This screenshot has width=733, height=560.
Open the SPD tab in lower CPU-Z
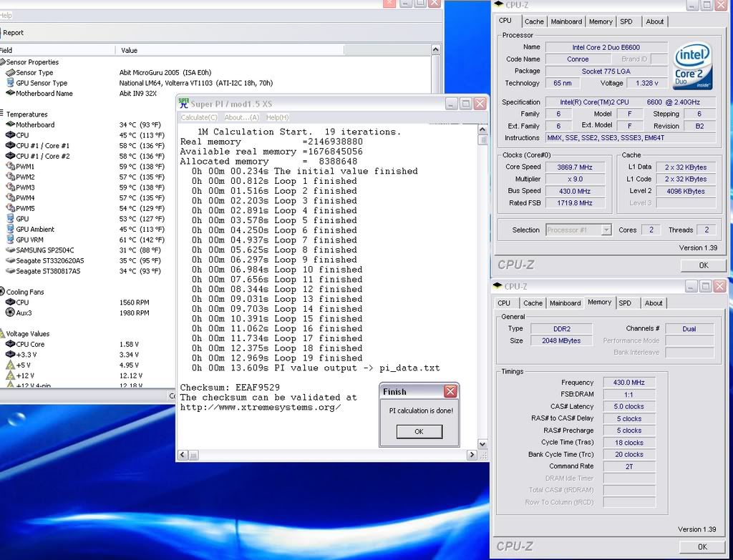pos(625,303)
